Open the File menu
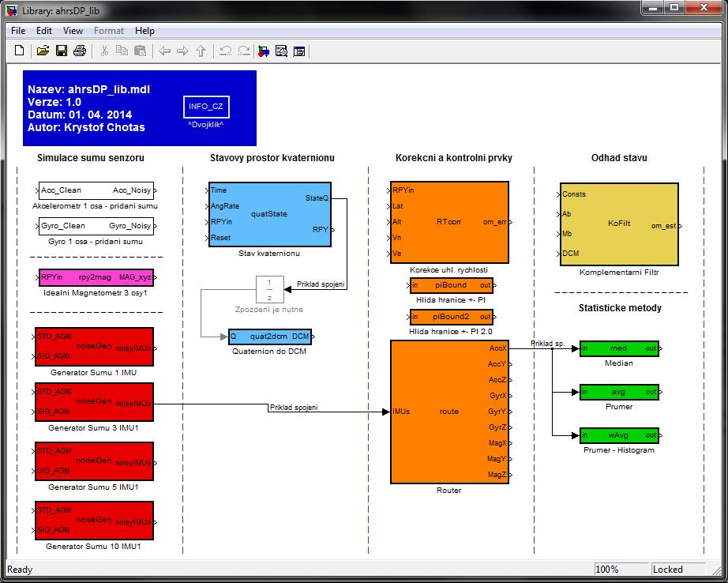The width and height of the screenshot is (728, 583). coord(18,31)
